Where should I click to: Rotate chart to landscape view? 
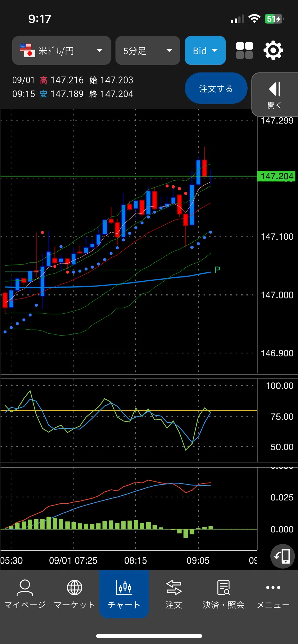point(283,556)
